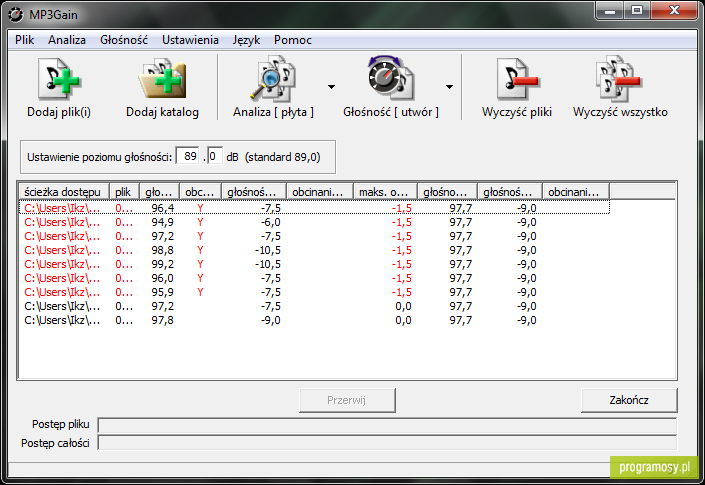The width and height of the screenshot is (705, 485).
Task: Click the first obcinani... column header
Action: tap(320, 192)
